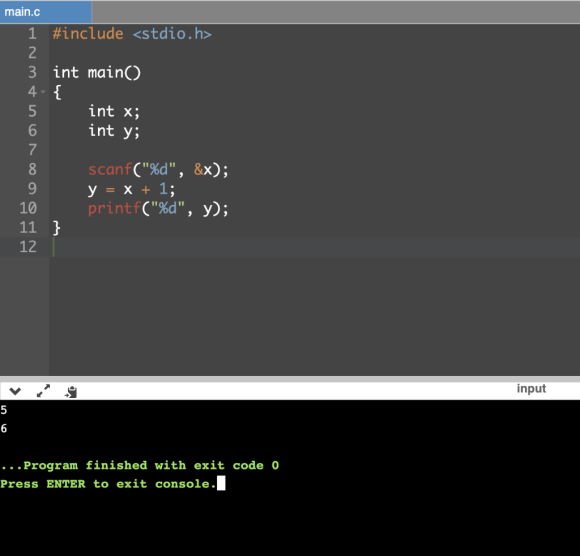Click the <stdio.h> header name
This screenshot has width=580, height=556.
[x=172, y=34]
